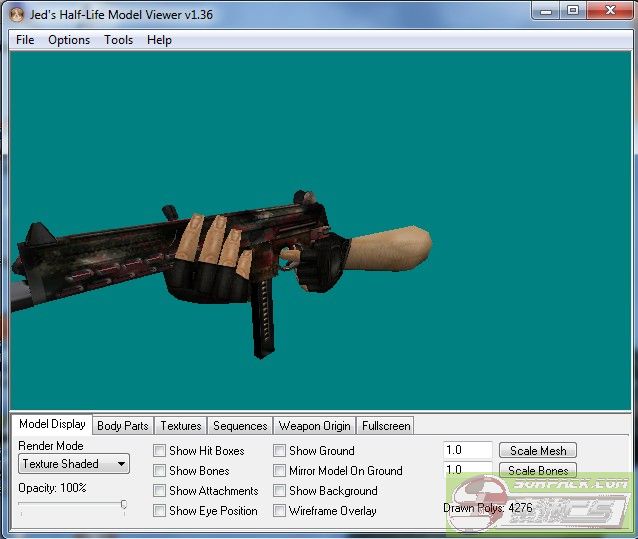Click the app icon in title bar
Viewport: 638px width, 539px height.
(17, 15)
